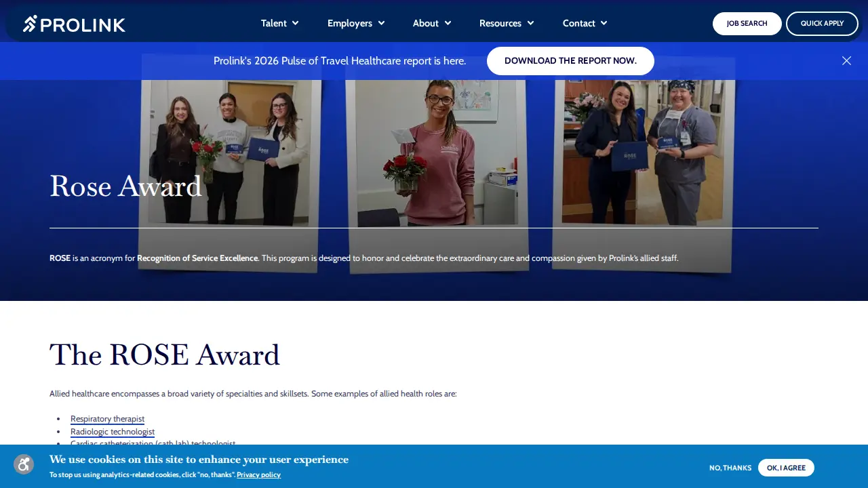Expand the About menu chevron

coord(448,23)
